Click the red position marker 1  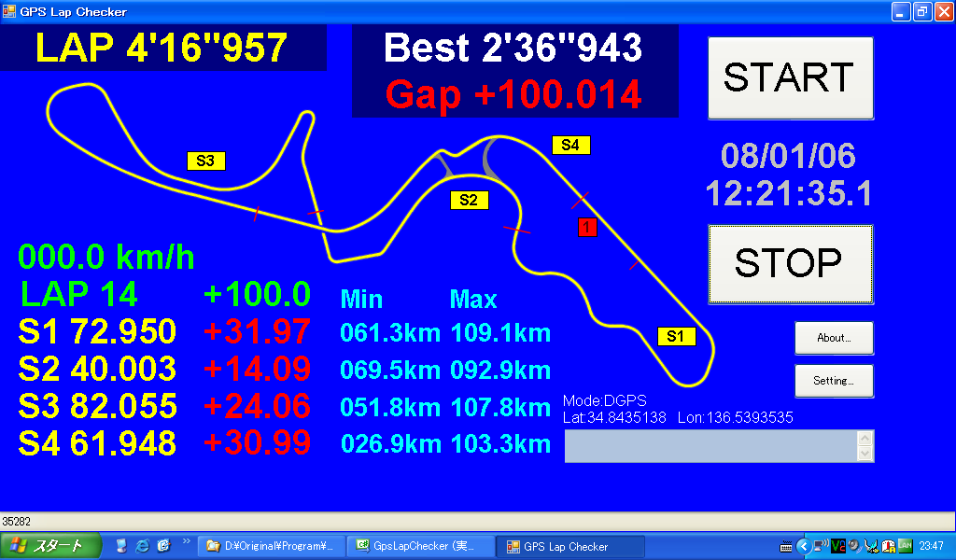[x=587, y=227]
